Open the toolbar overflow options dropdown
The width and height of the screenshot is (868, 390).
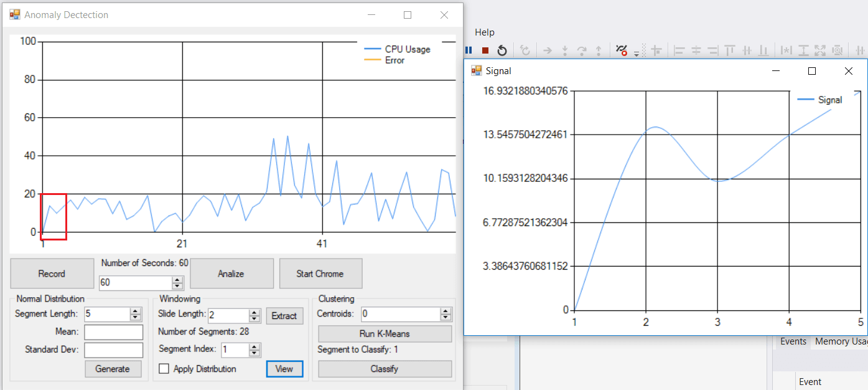click(637, 54)
